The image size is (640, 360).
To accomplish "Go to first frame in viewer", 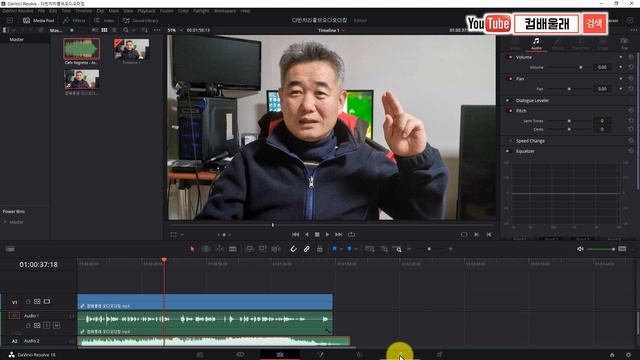I will tap(296, 235).
